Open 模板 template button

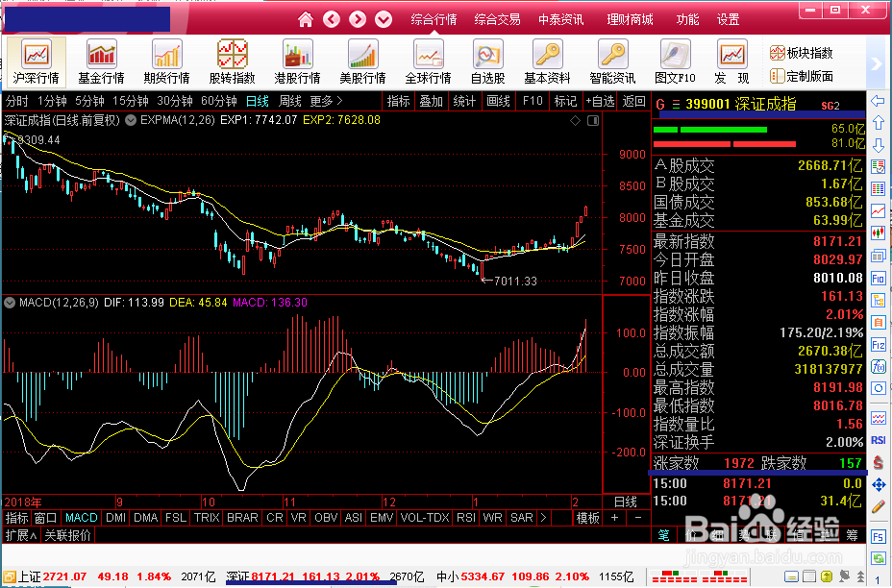point(587,518)
